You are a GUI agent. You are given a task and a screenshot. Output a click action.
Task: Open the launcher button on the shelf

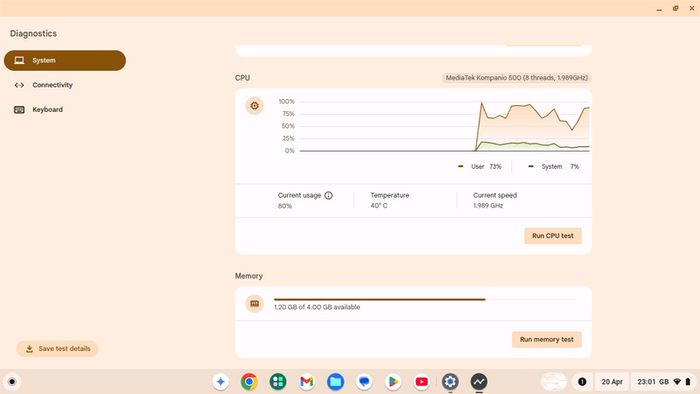click(12, 382)
